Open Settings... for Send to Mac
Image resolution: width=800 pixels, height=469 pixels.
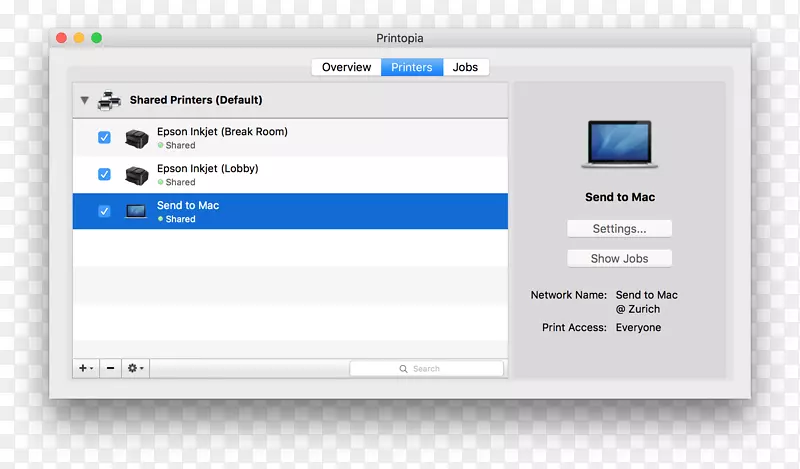tap(619, 229)
